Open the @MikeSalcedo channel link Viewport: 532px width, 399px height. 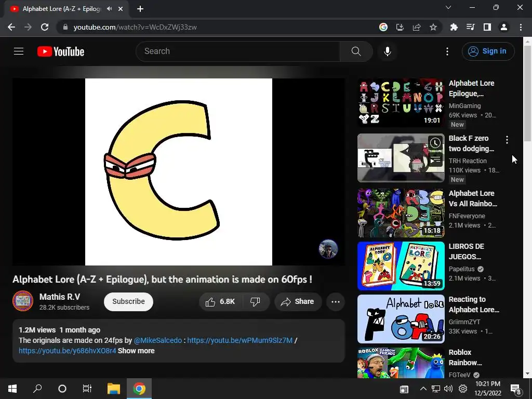(x=158, y=340)
